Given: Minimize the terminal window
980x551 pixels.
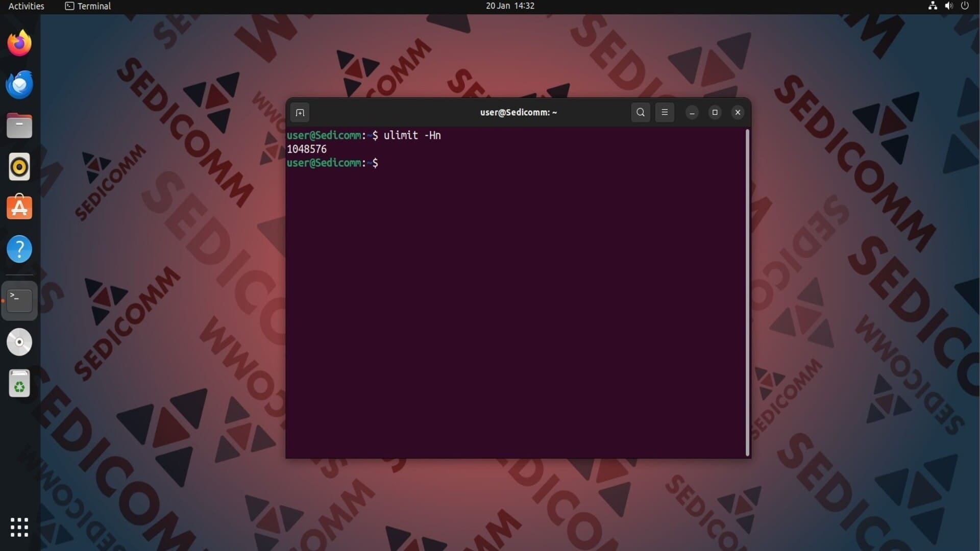Looking at the screenshot, I should [692, 113].
